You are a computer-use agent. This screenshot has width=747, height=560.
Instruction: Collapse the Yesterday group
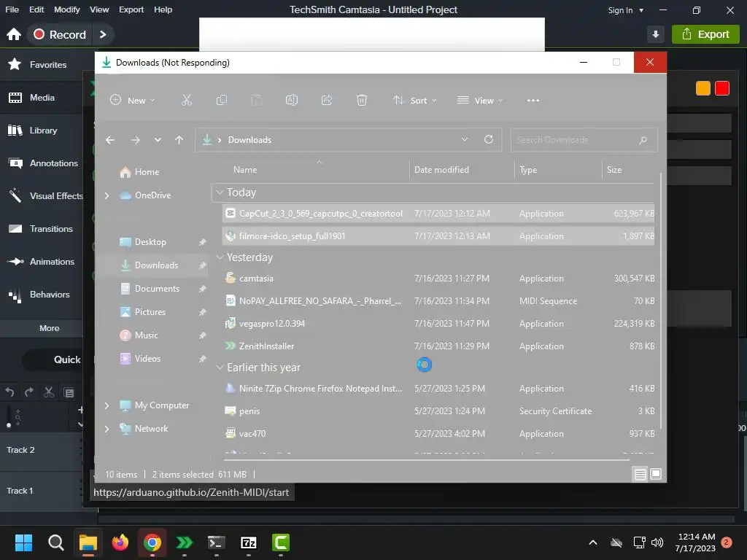click(x=220, y=257)
